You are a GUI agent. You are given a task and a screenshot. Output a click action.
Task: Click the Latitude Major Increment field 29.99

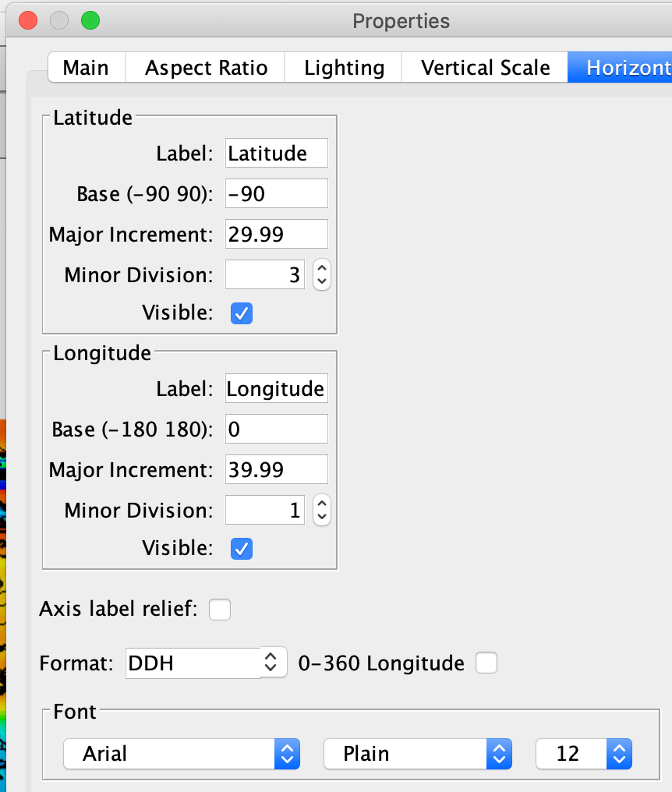276,234
